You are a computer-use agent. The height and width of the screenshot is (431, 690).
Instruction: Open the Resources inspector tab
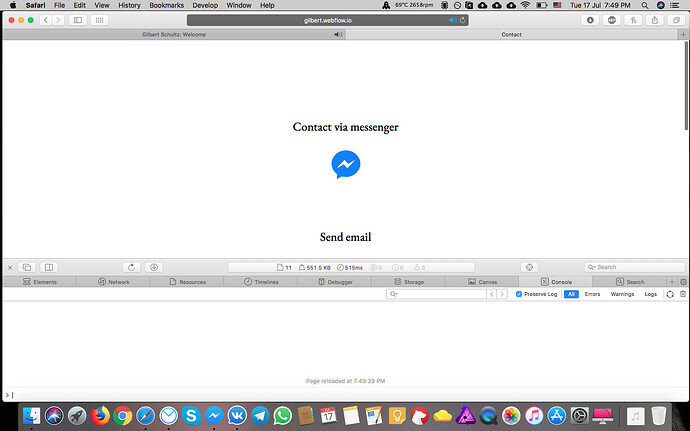click(x=187, y=282)
